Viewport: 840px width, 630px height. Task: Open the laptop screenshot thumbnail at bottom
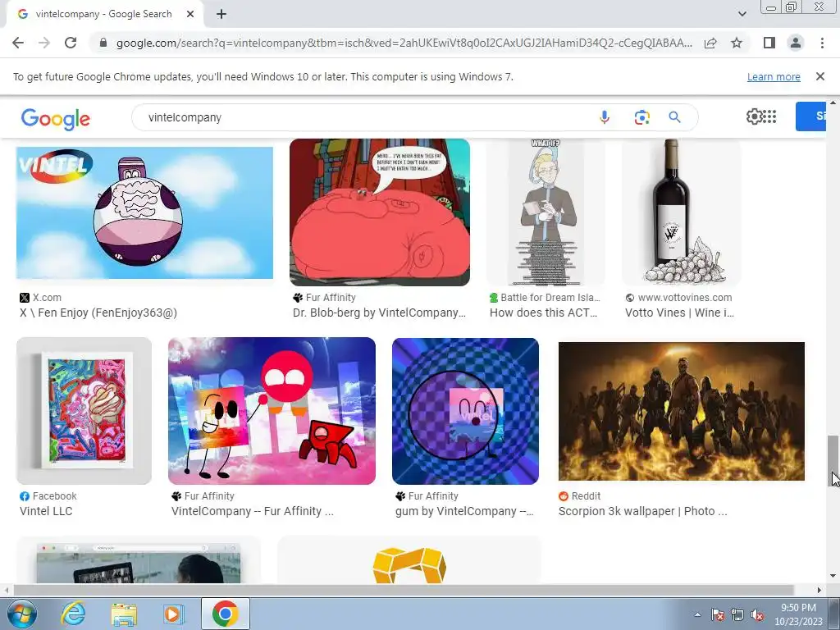point(138,559)
